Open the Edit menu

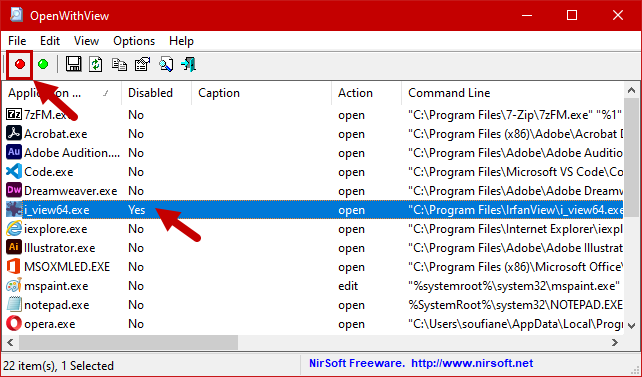pos(50,41)
